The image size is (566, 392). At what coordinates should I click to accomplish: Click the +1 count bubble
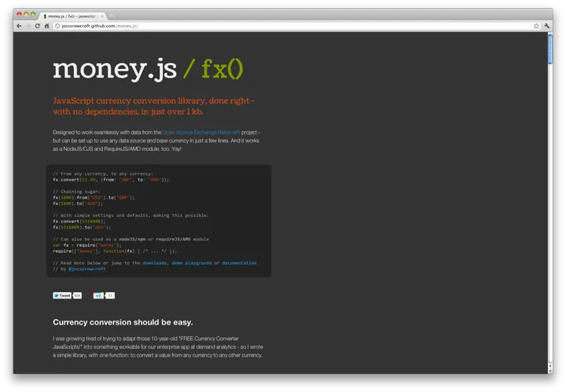[110, 295]
